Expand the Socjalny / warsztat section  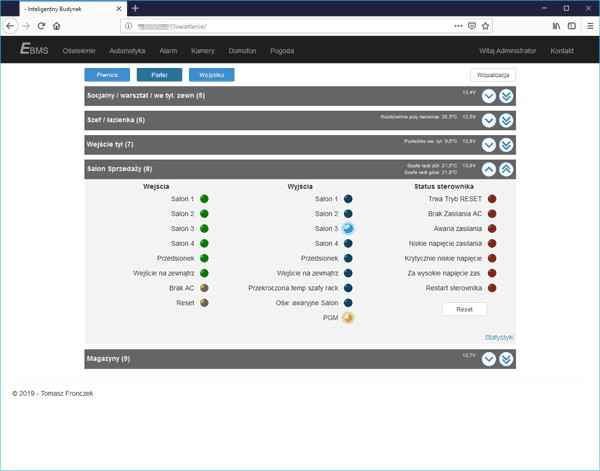pos(489,96)
